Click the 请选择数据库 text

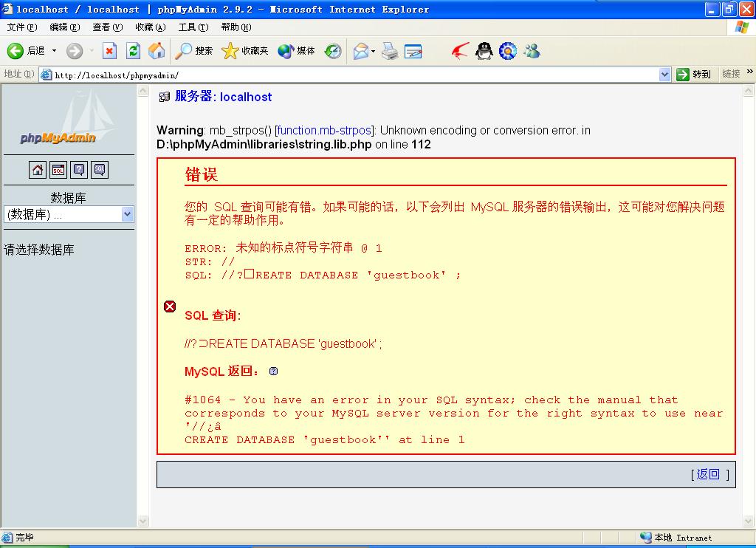coord(39,250)
